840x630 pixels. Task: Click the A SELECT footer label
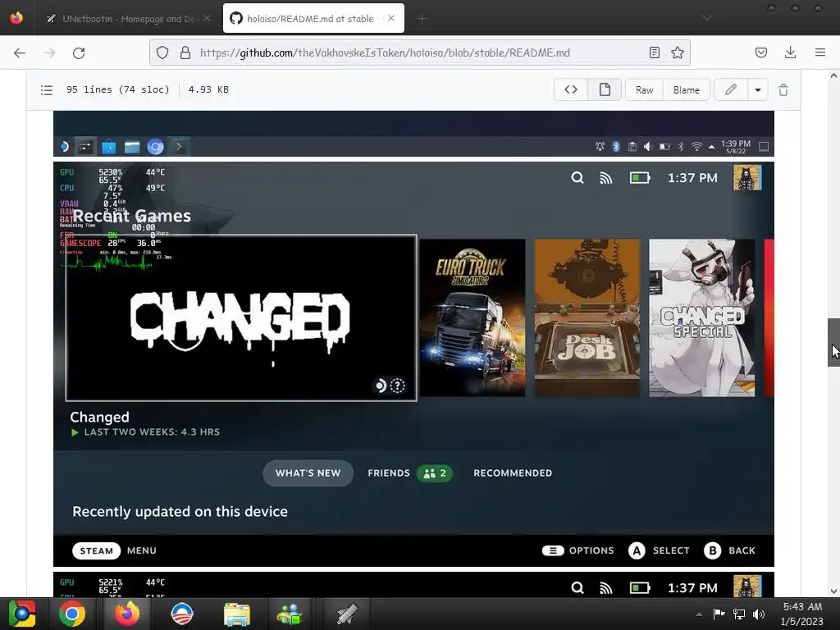(x=659, y=550)
